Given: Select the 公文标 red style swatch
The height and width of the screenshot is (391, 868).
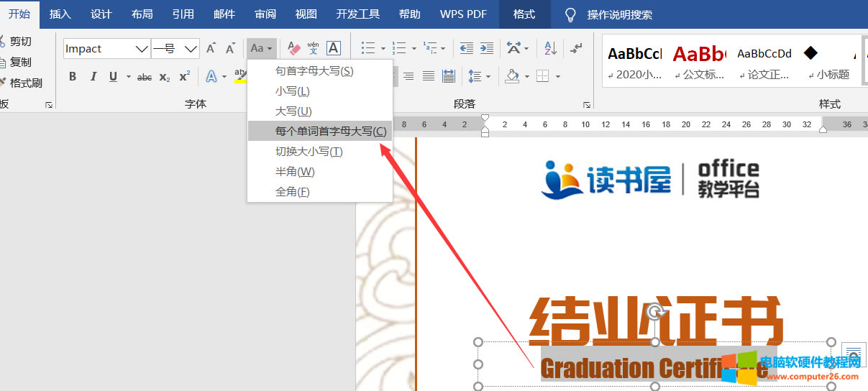Looking at the screenshot, I should tap(699, 61).
